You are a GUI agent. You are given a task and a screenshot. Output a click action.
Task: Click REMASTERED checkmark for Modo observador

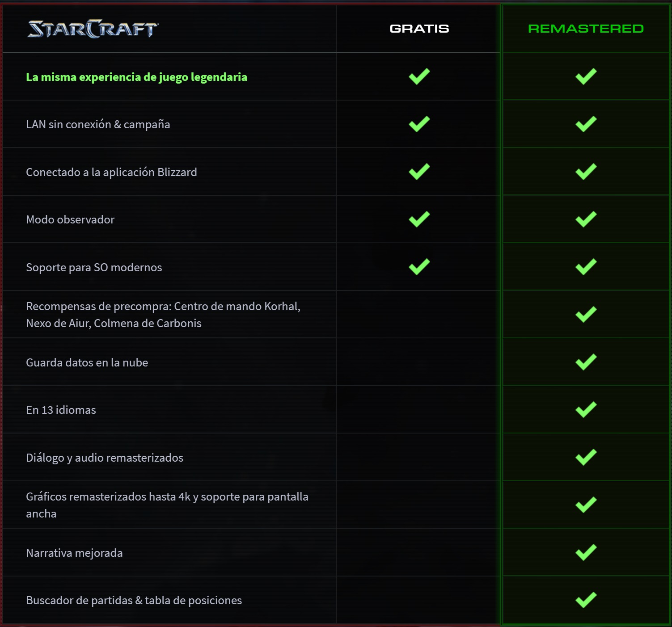click(586, 219)
